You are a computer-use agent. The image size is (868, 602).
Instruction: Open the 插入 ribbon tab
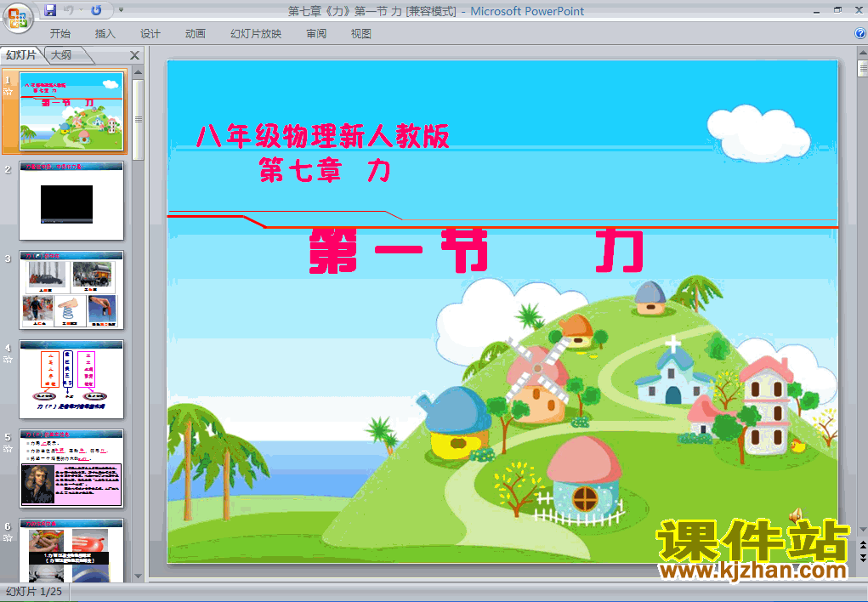tap(105, 34)
